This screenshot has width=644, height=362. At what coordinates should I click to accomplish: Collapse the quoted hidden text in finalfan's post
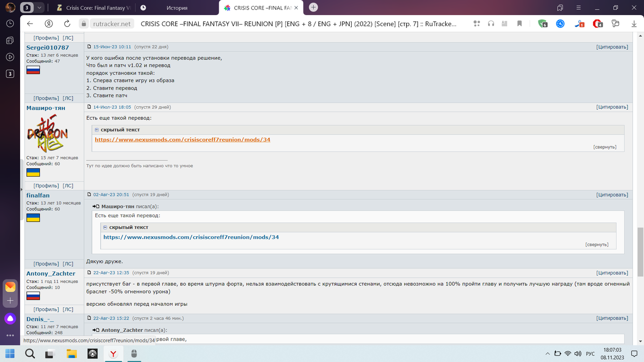128,227
